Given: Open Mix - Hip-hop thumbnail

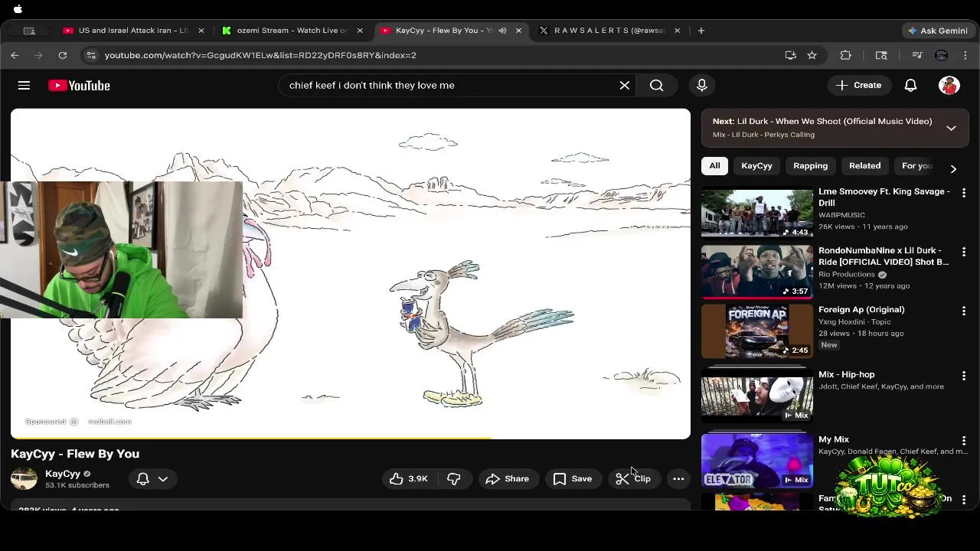Looking at the screenshot, I should click(757, 395).
